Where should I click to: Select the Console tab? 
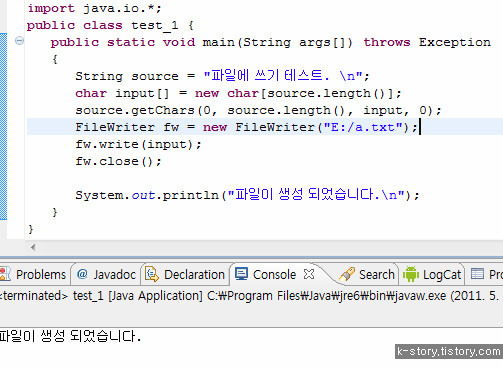(274, 274)
